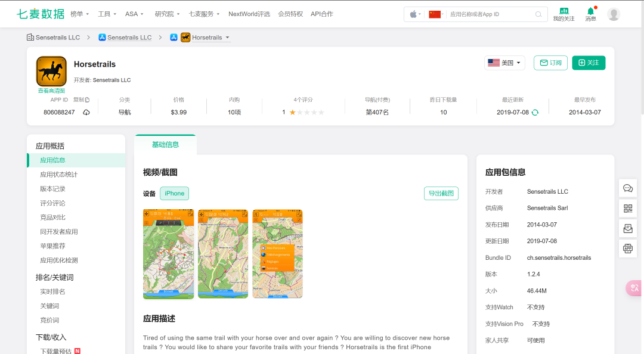This screenshot has height=354, width=644.
Task: Click the App Store icon beside Sensetrails LLC
Action: click(x=103, y=38)
